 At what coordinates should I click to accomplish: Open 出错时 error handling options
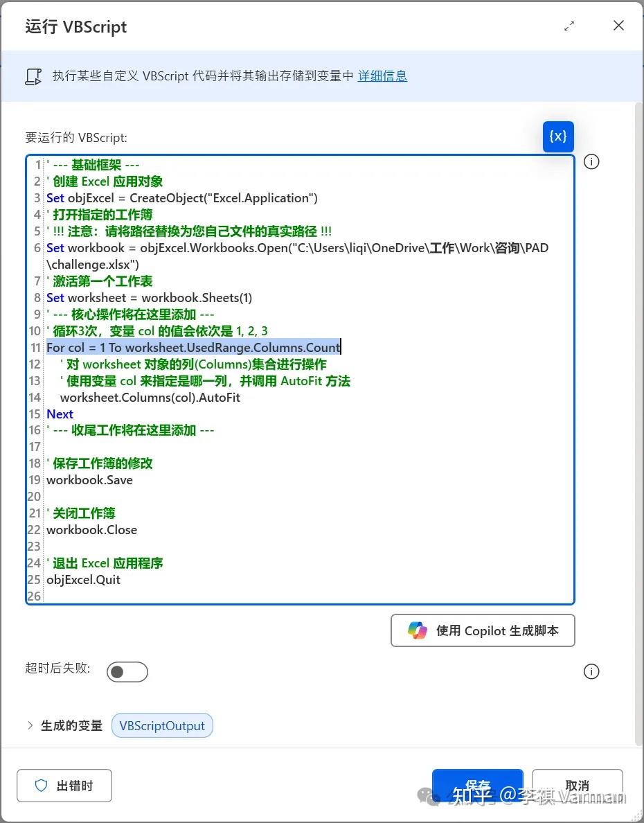click(x=64, y=786)
